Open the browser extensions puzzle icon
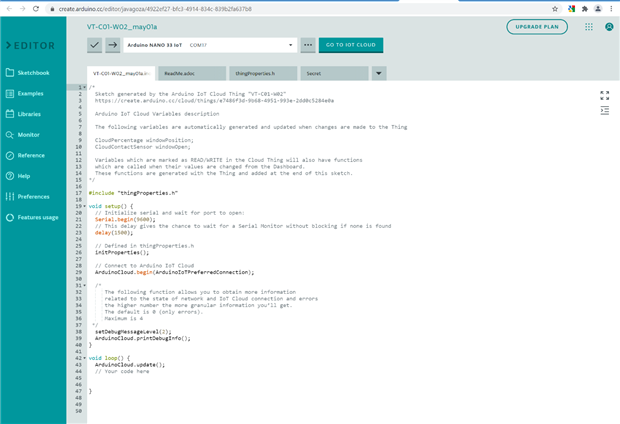The height and width of the screenshot is (424, 620). tap(585, 9)
